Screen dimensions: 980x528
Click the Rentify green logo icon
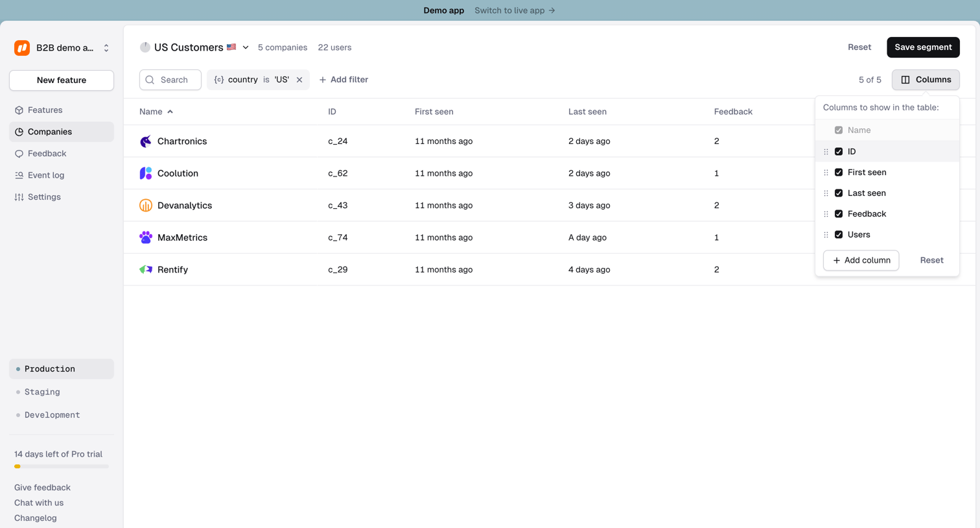pos(146,270)
